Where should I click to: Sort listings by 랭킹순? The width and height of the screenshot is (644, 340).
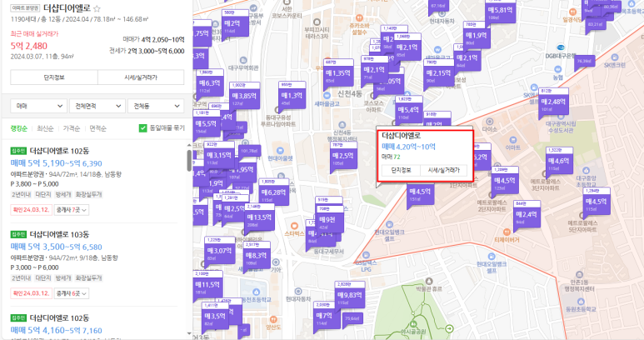coord(19,128)
